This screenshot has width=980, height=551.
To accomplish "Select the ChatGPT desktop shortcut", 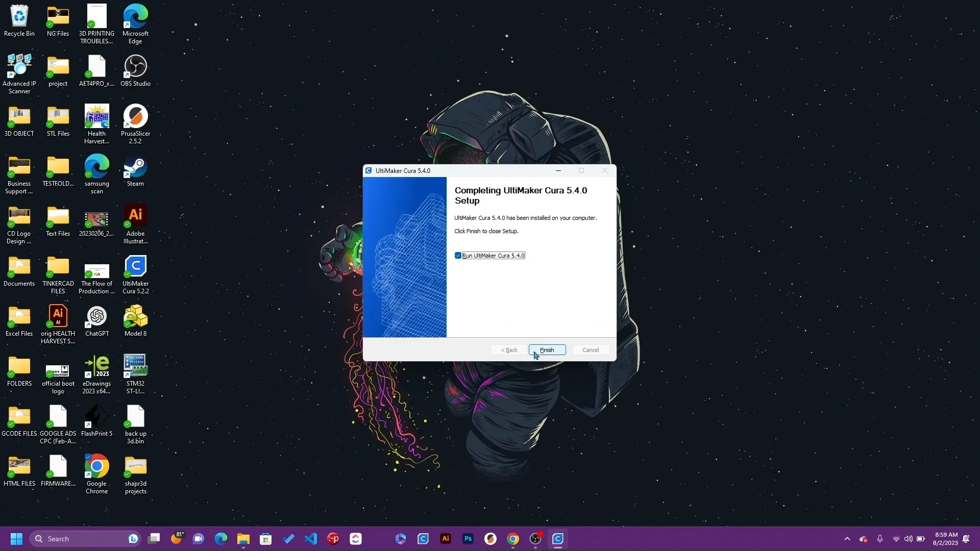I will click(97, 321).
